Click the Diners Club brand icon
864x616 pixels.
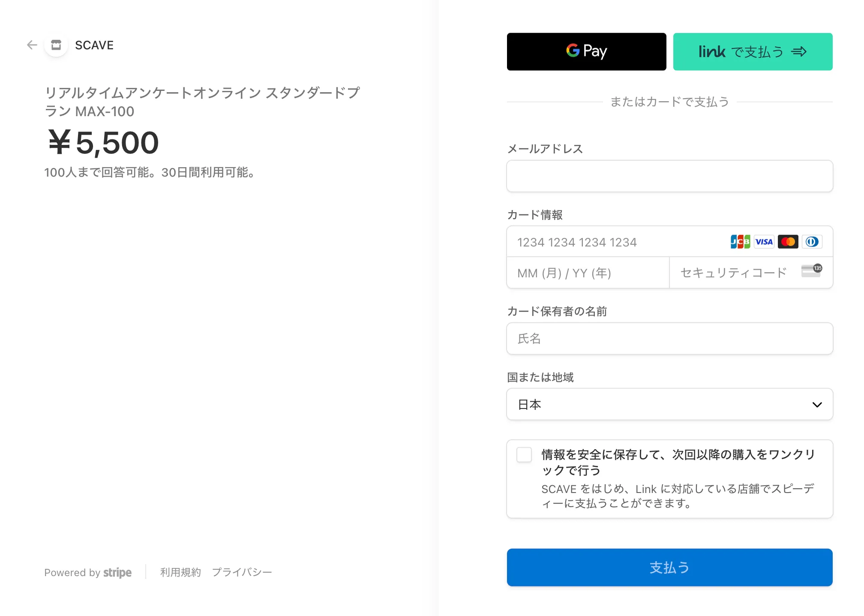(x=812, y=241)
